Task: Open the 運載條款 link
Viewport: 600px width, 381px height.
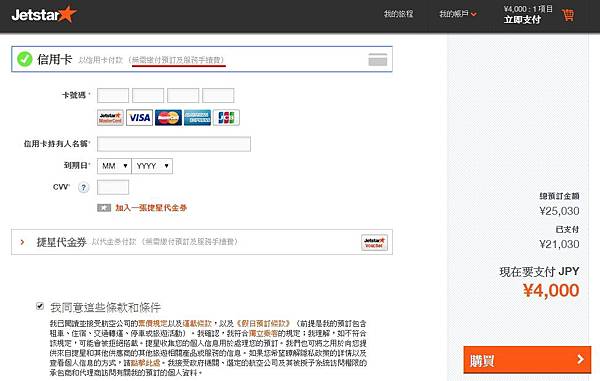Action: 197,324
